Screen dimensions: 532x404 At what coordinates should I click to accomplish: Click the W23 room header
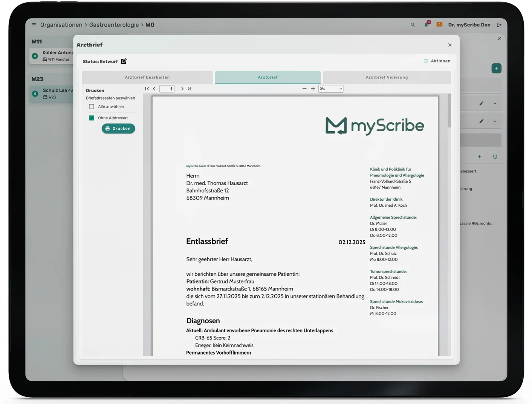[x=37, y=79]
